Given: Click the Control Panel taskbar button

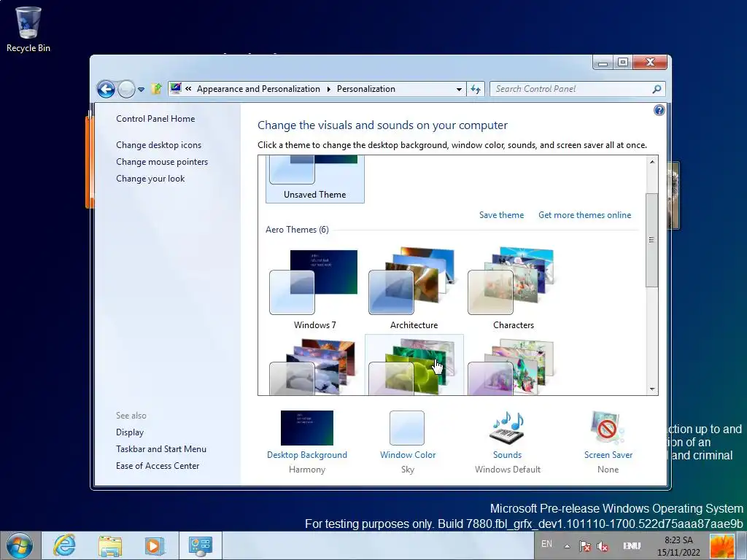Looking at the screenshot, I should coord(200,545).
